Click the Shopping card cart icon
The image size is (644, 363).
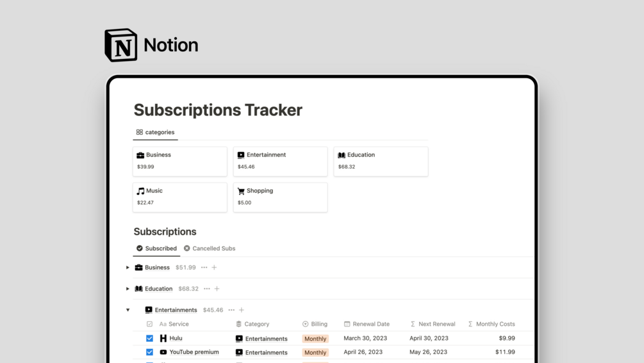pos(241,191)
